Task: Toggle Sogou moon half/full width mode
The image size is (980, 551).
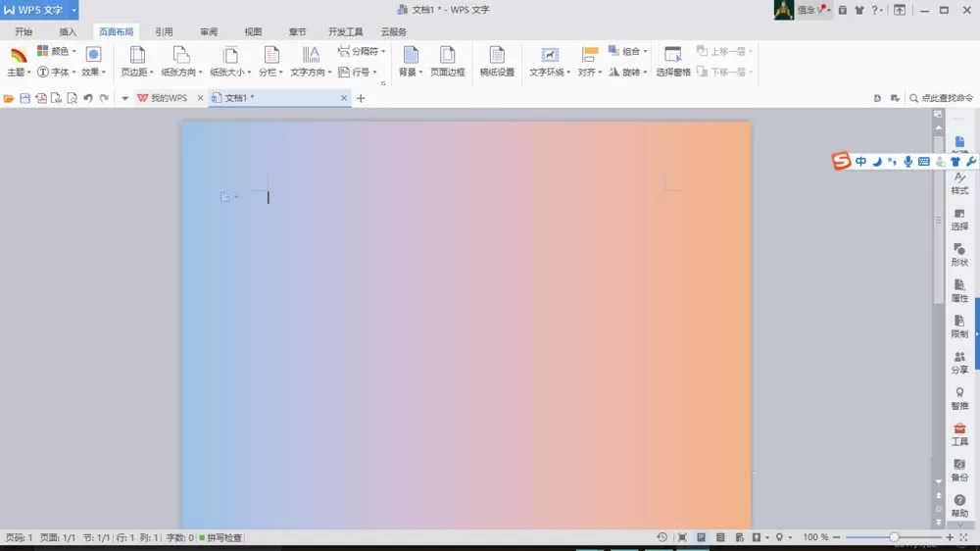Action: click(877, 162)
